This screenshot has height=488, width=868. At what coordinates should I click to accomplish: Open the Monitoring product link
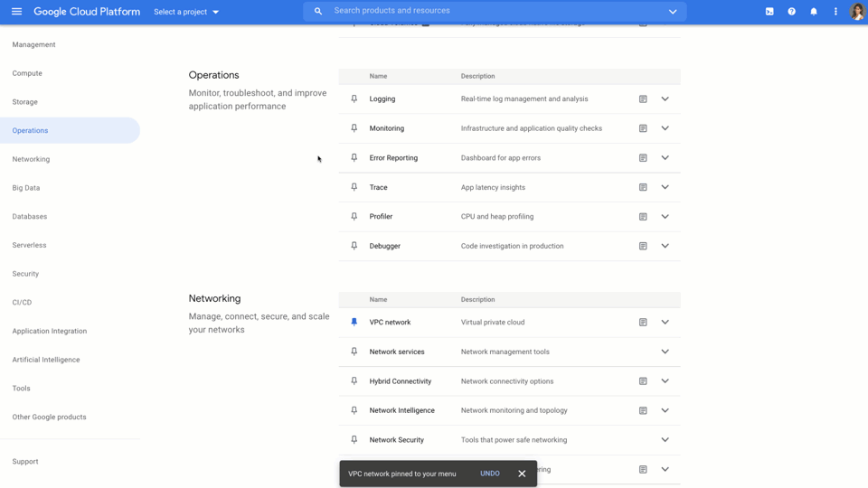pos(386,128)
